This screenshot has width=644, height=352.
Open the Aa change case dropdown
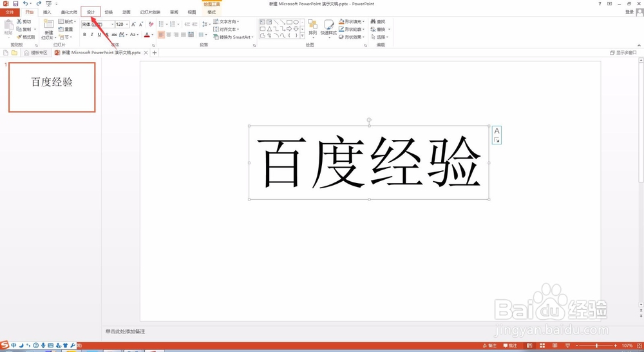tap(135, 35)
